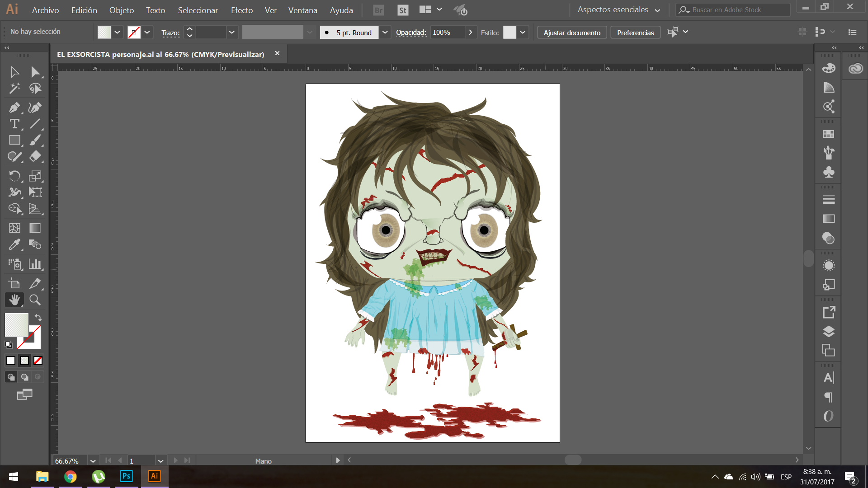Select the Magic Wand tool
The height and width of the screenshot is (488, 868).
[14, 88]
